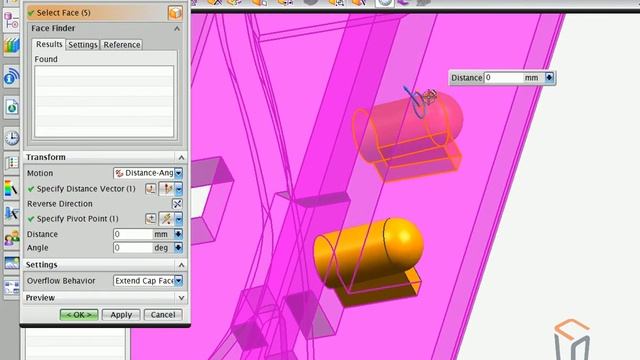Expand the Preview section
This screenshot has height=360, width=640.
coord(181,298)
